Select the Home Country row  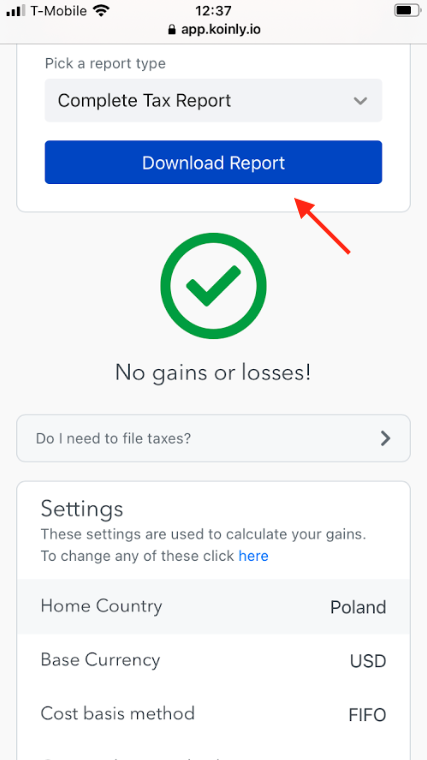coord(213,606)
